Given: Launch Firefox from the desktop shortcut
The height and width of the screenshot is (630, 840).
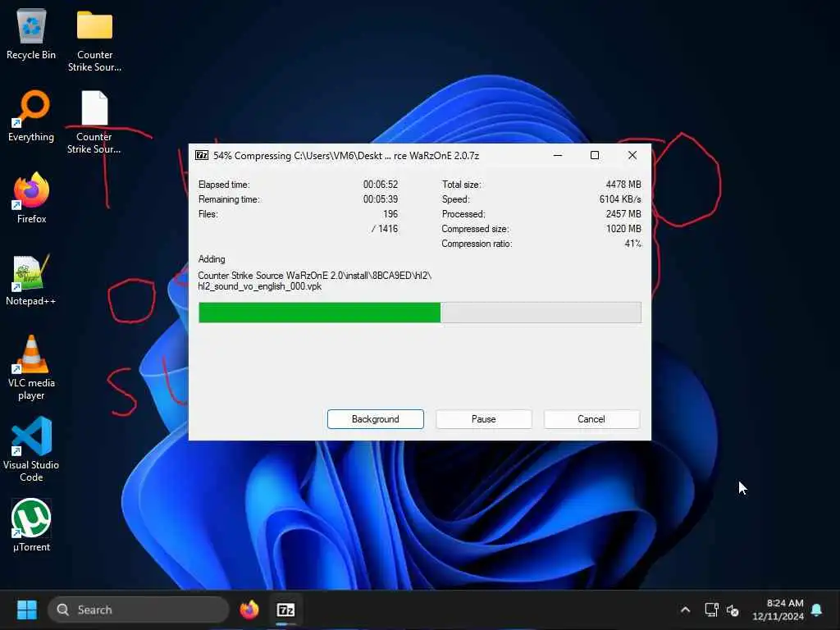Looking at the screenshot, I should coord(31,199).
